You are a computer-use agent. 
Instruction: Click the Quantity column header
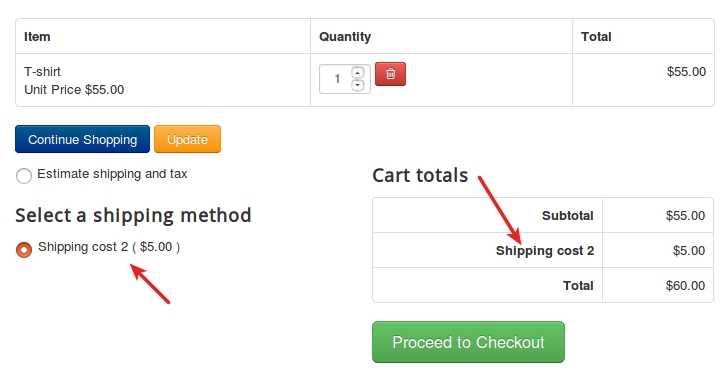[345, 36]
